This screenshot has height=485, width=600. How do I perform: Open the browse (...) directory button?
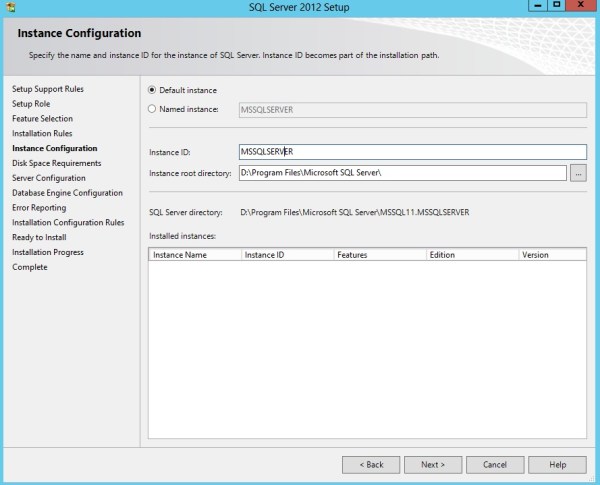tap(578, 173)
